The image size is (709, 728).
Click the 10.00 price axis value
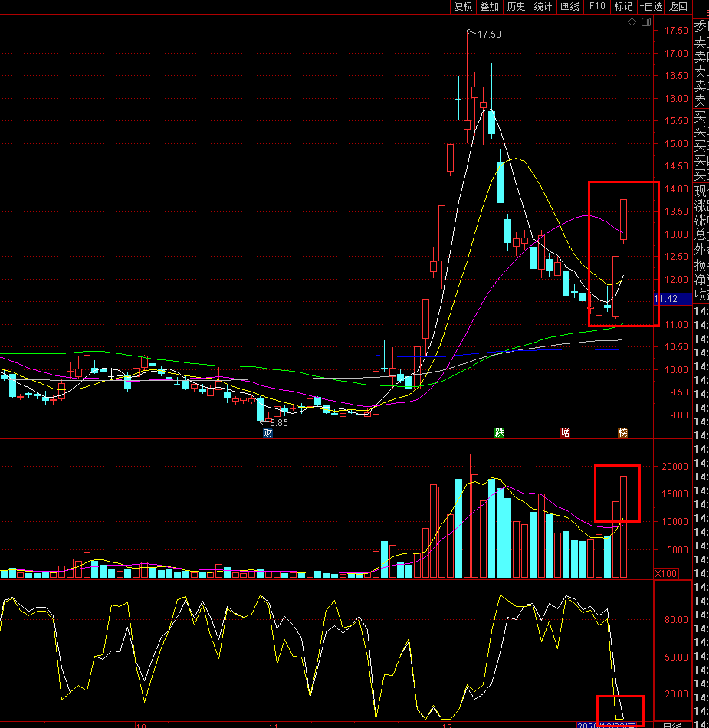676,370
